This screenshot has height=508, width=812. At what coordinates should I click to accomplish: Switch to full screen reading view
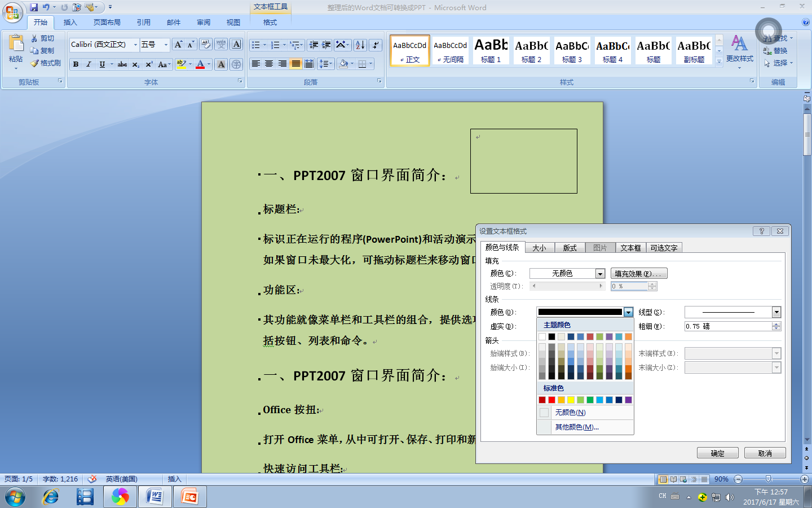click(x=673, y=479)
